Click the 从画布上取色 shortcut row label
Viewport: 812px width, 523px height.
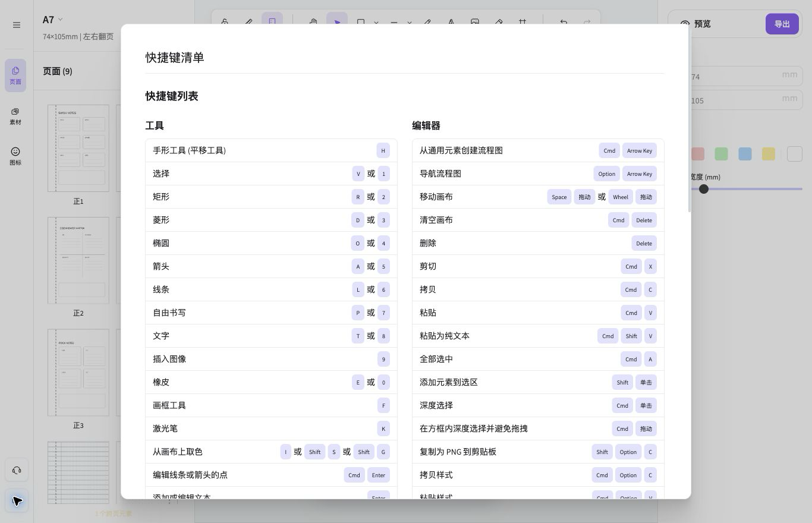coord(178,452)
